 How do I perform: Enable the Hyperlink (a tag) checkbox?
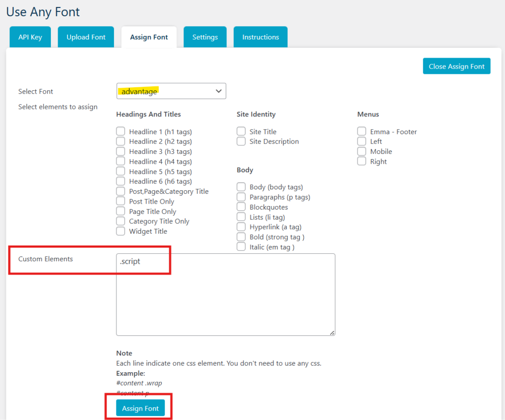tap(241, 227)
